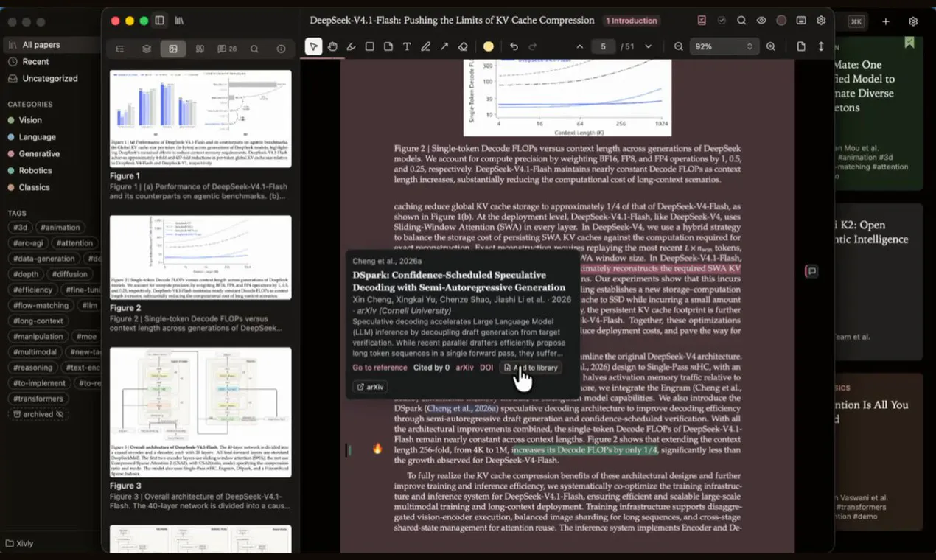936x560 pixels.
Task: Select the hand pan tool
Action: [332, 46]
